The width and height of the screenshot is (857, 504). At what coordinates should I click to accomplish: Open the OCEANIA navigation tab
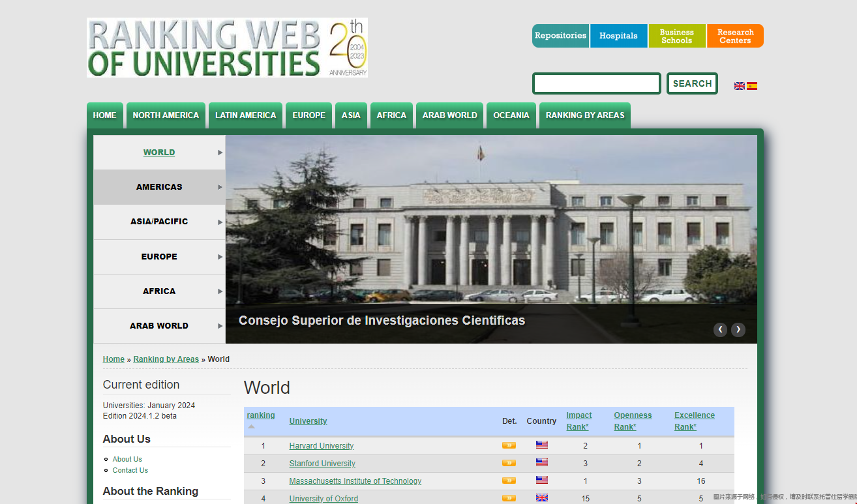(x=511, y=115)
